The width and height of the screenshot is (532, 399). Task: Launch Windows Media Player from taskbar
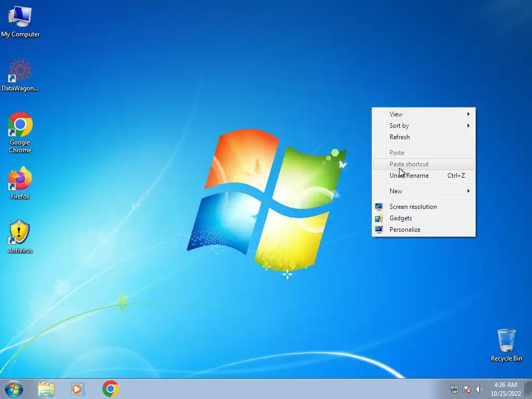pos(78,389)
